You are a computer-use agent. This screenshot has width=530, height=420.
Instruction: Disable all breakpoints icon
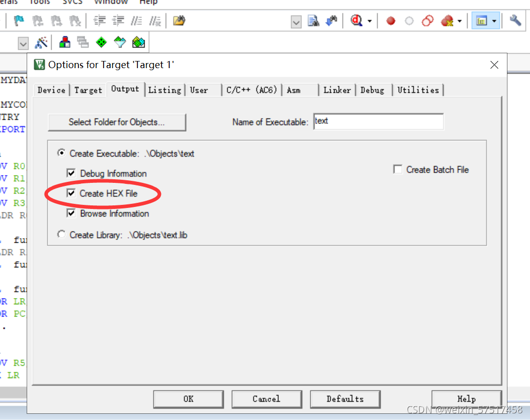tap(427, 21)
